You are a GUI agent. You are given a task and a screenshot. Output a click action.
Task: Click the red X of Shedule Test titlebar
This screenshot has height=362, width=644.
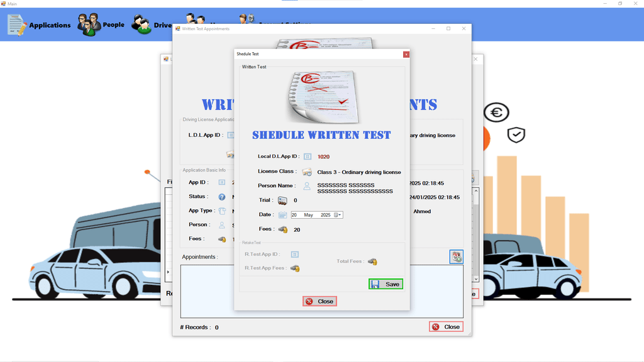coord(406,54)
